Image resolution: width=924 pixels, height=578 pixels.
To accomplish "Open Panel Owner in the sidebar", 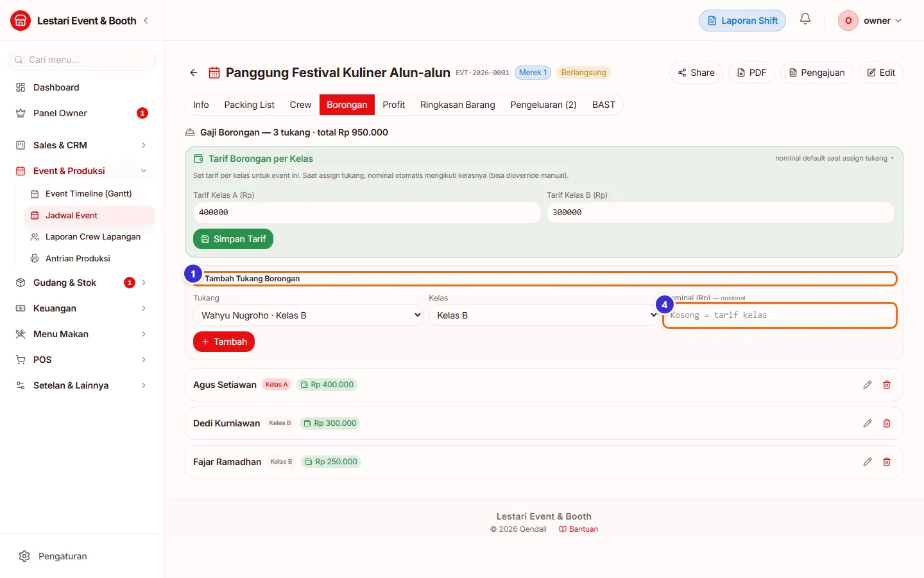I will (82, 113).
